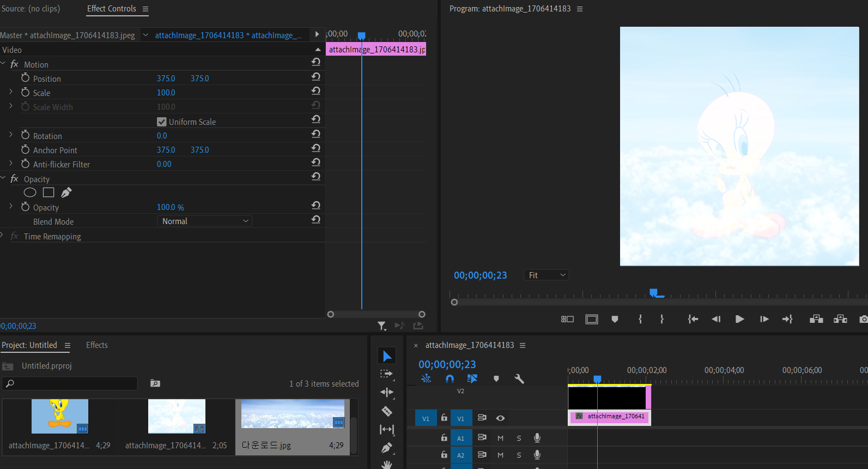Toggle lock on V1 track
This screenshot has width=868, height=469.
click(444, 418)
